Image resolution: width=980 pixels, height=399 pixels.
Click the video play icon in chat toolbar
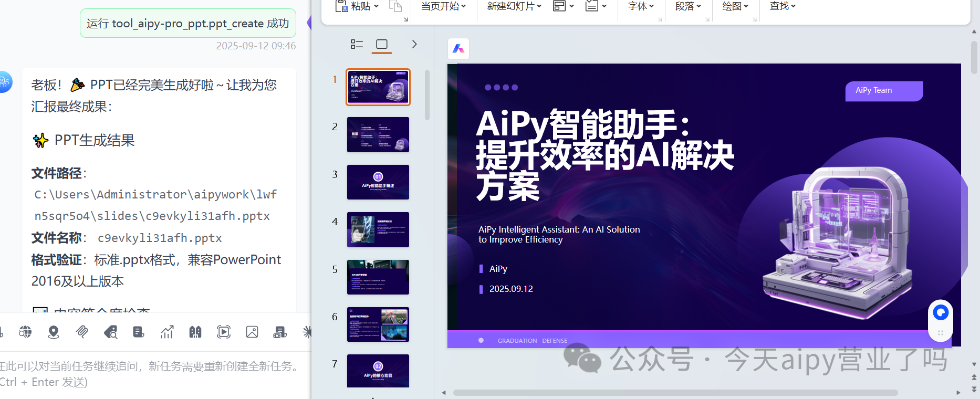224,332
